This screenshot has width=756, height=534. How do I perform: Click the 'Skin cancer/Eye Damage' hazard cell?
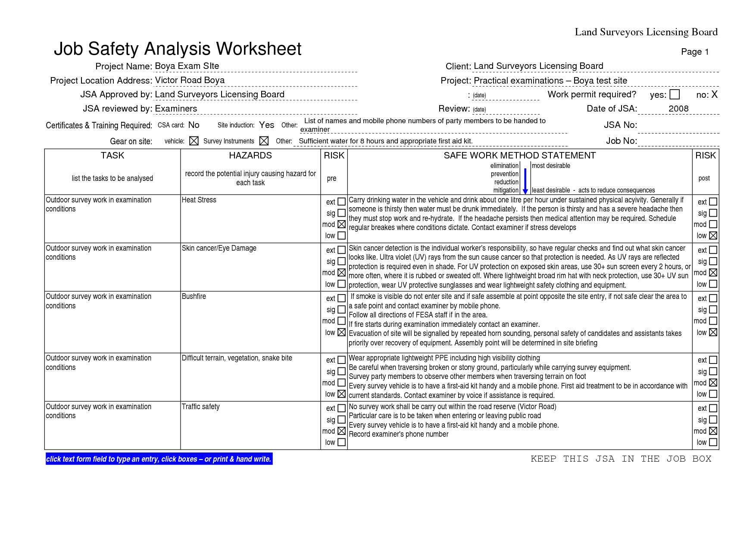(x=250, y=267)
